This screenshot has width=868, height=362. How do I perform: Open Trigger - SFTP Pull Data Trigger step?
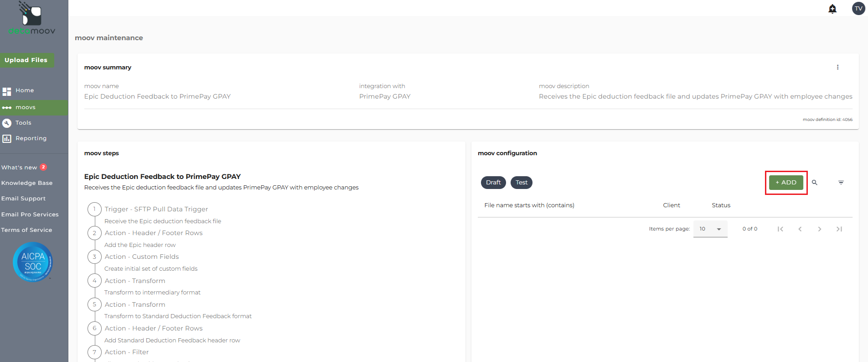pyautogui.click(x=156, y=209)
